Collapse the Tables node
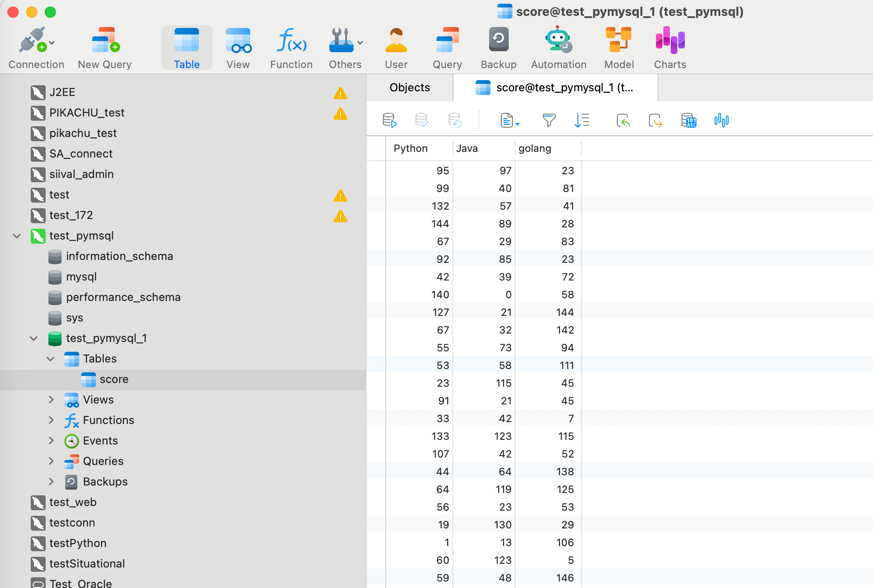 tap(51, 359)
